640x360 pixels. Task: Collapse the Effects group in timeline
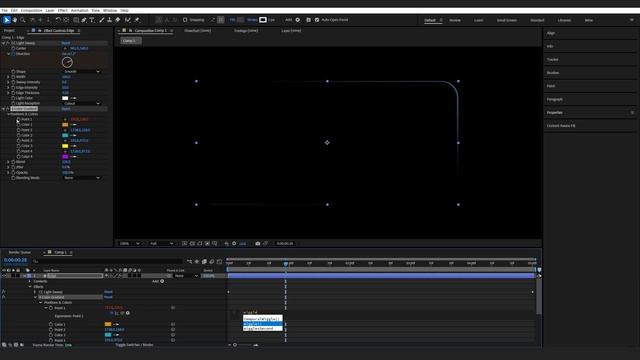coord(30,287)
